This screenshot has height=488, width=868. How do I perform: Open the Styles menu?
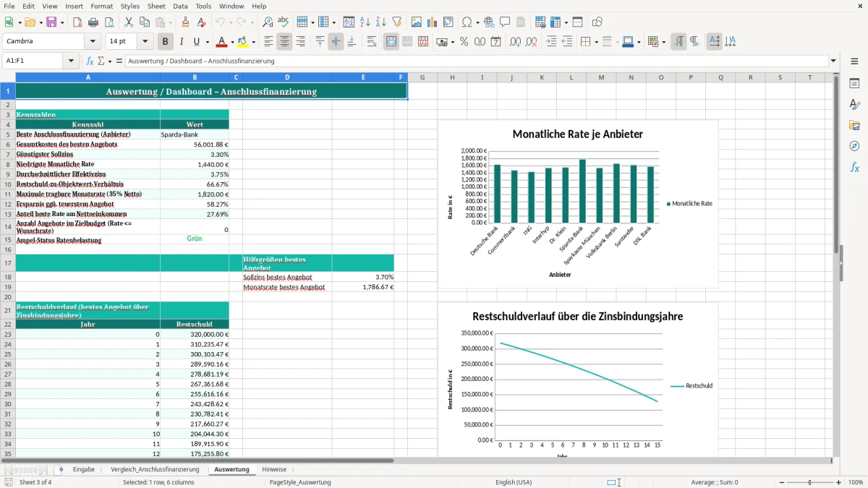(130, 6)
